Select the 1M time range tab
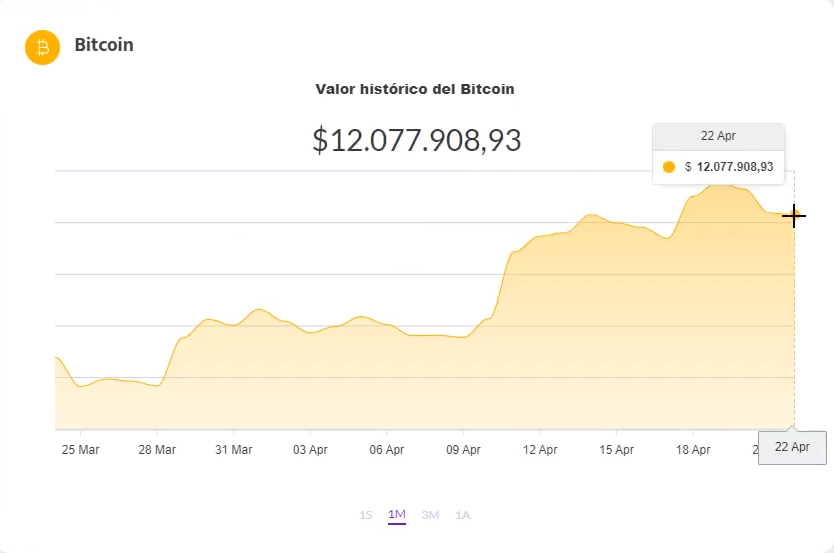834x553 pixels. [x=397, y=515]
